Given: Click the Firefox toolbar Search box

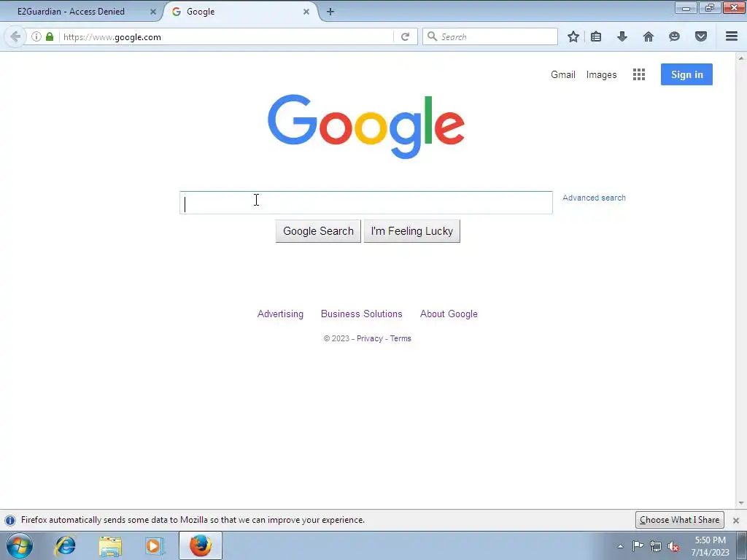Looking at the screenshot, I should (x=489, y=36).
